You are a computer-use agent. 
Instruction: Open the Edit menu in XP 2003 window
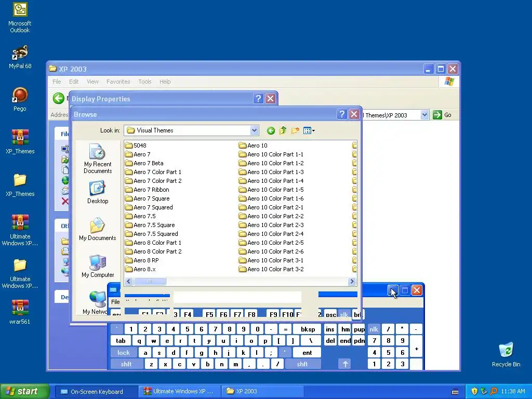[74, 82]
